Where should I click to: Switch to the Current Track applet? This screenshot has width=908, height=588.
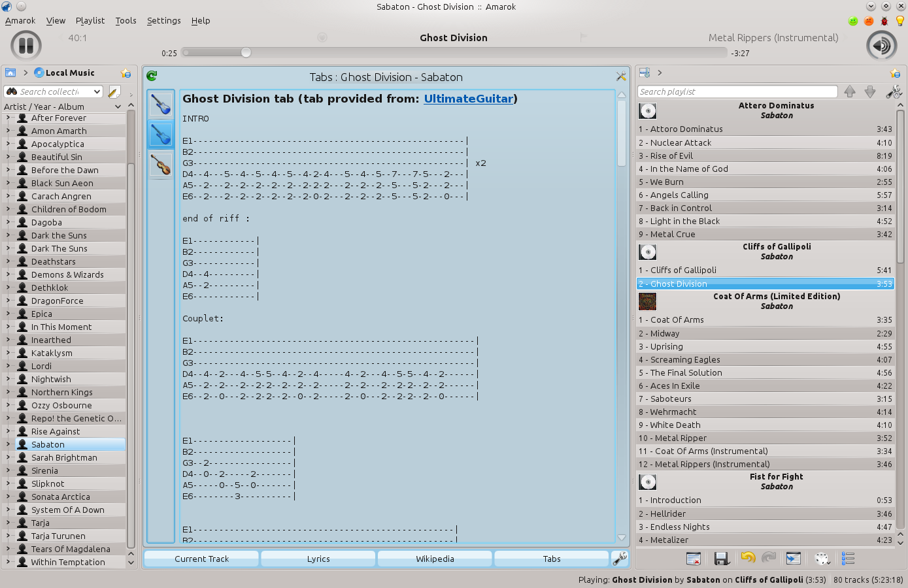point(201,559)
